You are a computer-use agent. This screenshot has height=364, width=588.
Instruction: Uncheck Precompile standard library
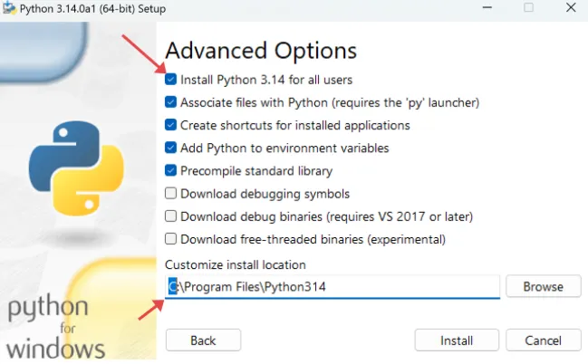[171, 170]
